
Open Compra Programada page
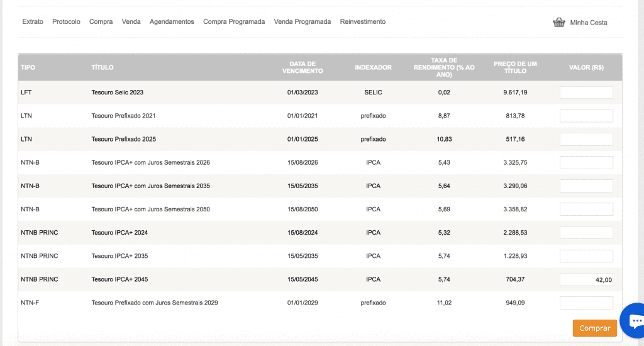point(234,22)
